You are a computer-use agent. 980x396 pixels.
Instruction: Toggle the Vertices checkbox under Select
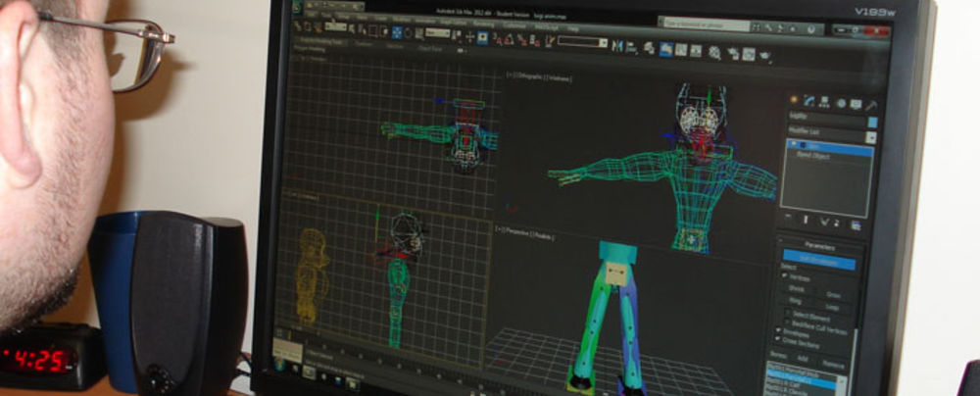[x=784, y=275]
